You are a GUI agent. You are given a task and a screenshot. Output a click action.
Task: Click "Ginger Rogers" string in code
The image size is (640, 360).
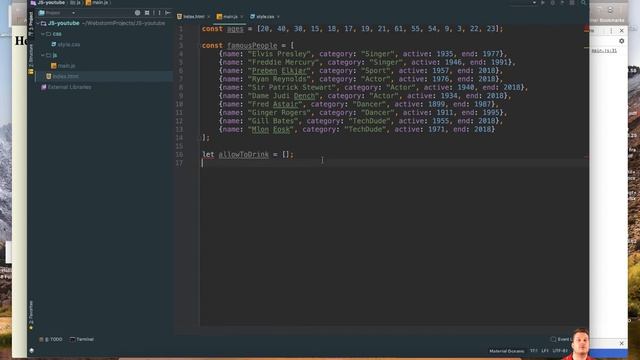[279, 113]
